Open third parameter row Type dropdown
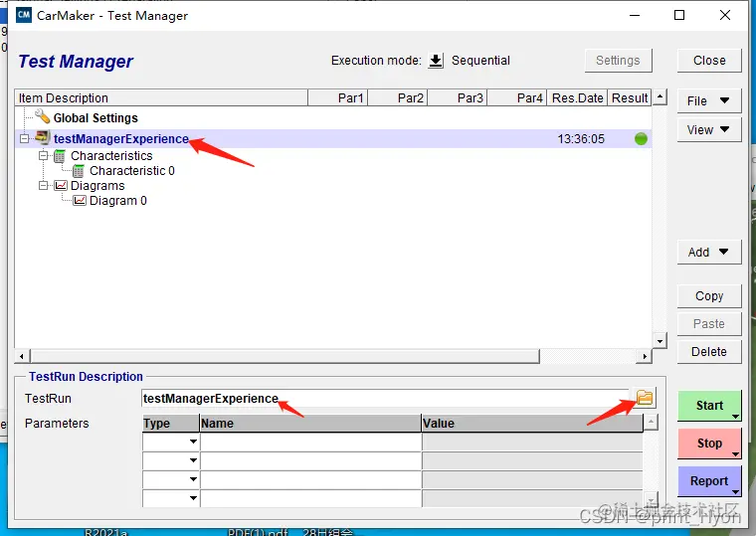The height and width of the screenshot is (536, 756). click(193, 479)
